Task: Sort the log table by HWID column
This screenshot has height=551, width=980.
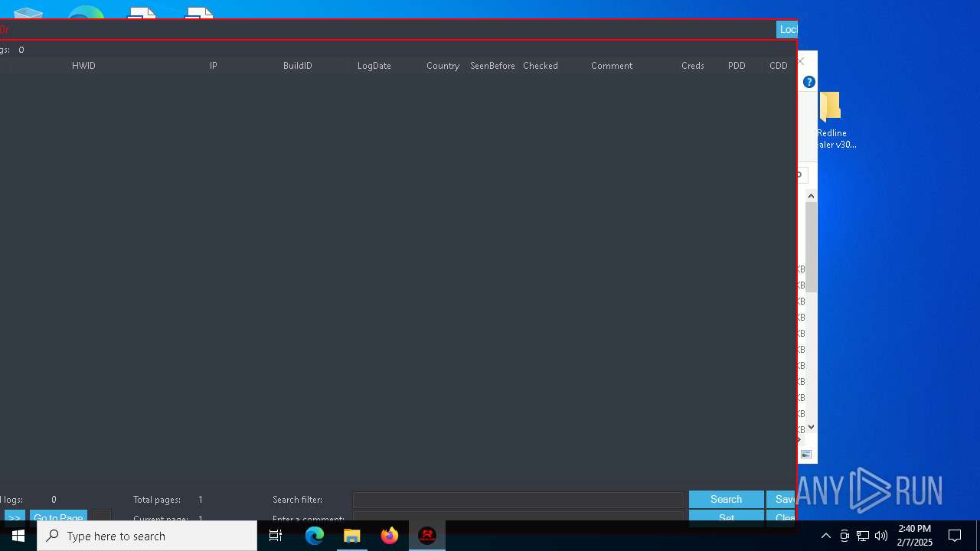Action: pyautogui.click(x=83, y=66)
